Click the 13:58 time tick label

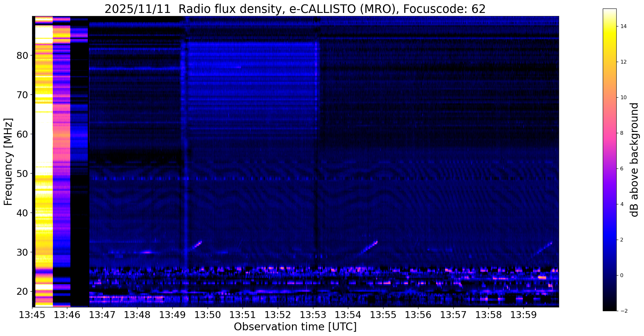[488, 315]
